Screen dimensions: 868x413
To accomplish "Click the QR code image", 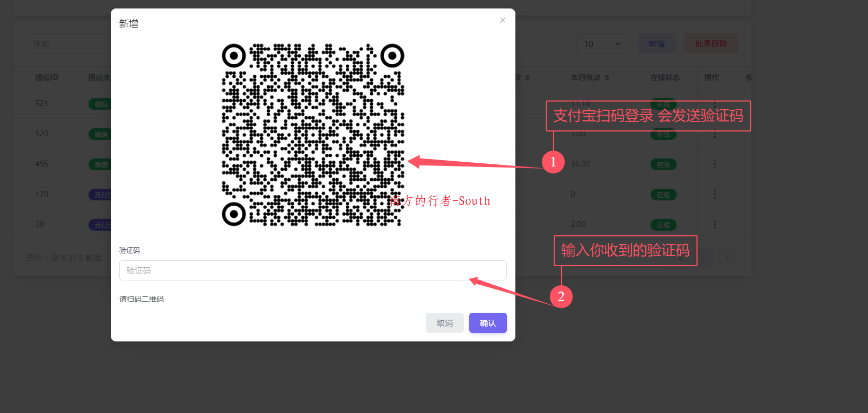I will tap(313, 135).
